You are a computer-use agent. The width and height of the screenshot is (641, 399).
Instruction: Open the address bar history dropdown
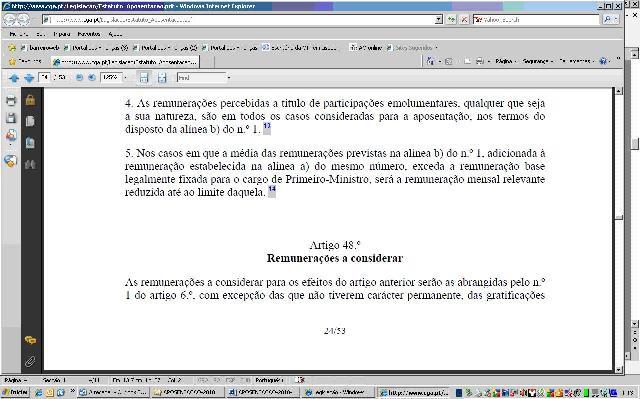pyautogui.click(x=439, y=19)
